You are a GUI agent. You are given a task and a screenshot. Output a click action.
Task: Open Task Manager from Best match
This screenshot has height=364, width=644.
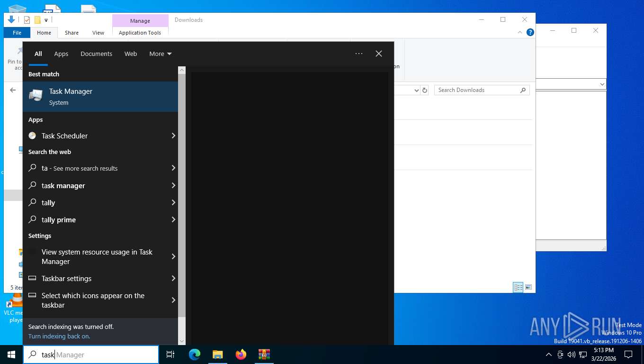(100, 97)
